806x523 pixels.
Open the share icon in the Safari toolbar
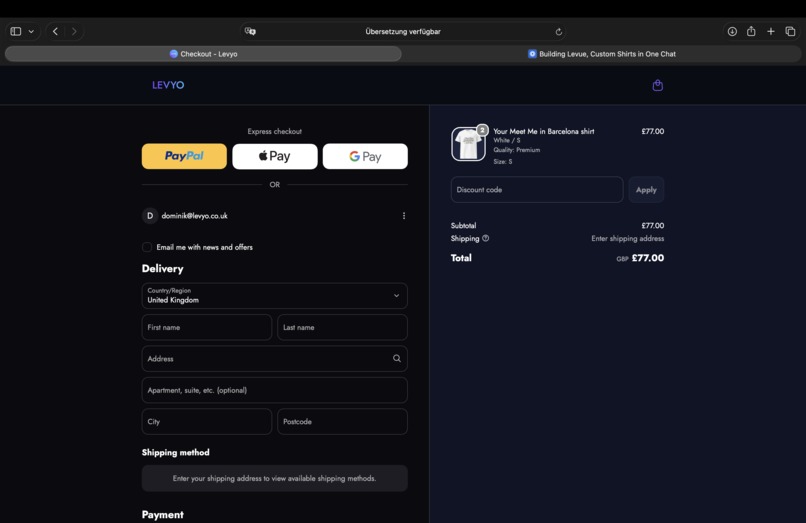click(x=751, y=31)
